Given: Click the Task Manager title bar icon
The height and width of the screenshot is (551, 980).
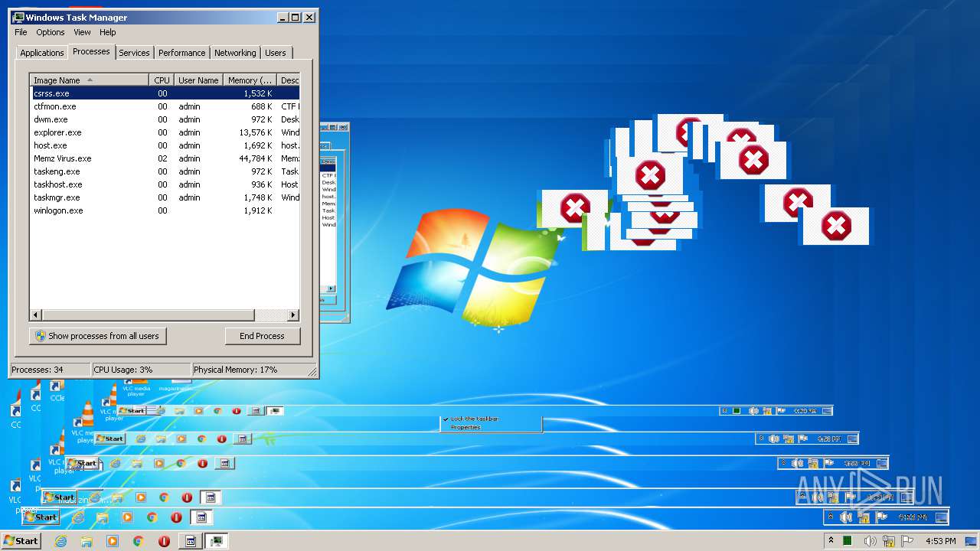Looking at the screenshot, I should (18, 17).
